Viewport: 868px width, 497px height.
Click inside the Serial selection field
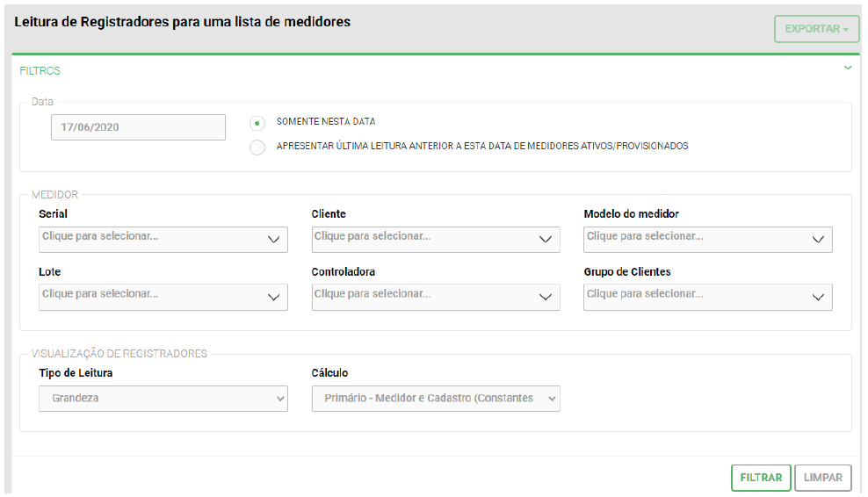click(149, 237)
